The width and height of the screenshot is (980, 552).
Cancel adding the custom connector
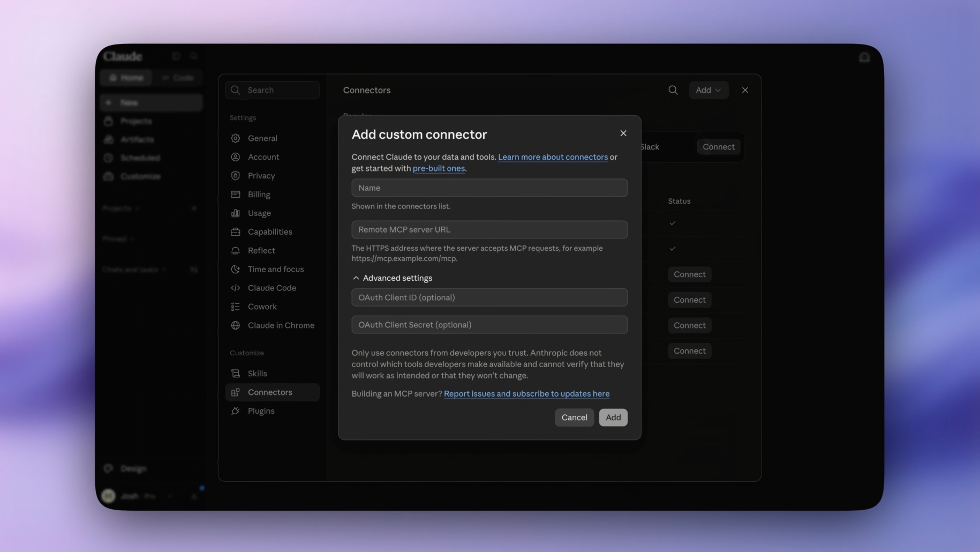574,417
